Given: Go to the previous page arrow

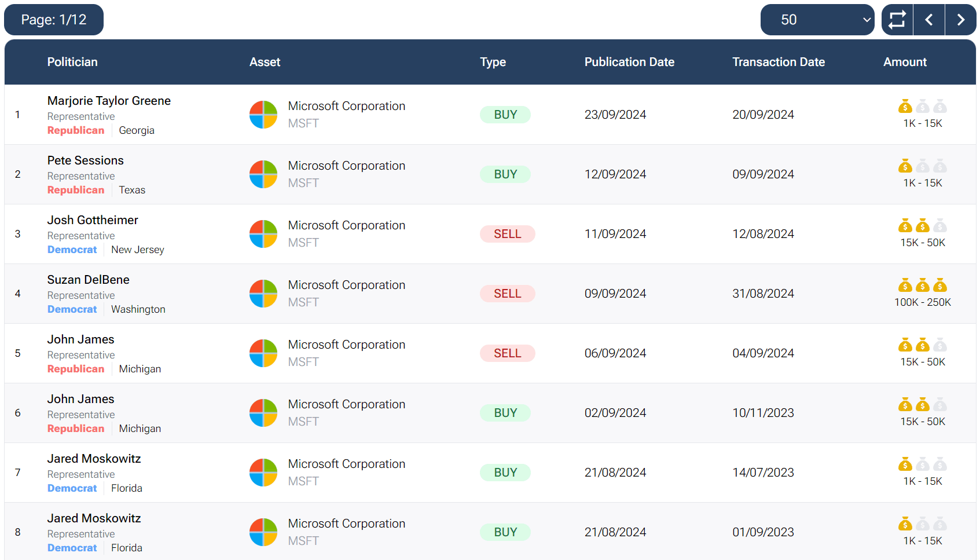Looking at the screenshot, I should pos(929,20).
